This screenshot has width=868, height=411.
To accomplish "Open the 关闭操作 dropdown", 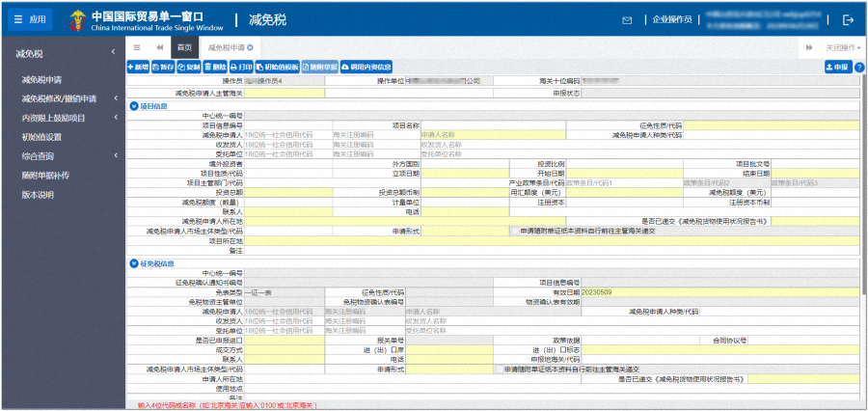I will (843, 47).
